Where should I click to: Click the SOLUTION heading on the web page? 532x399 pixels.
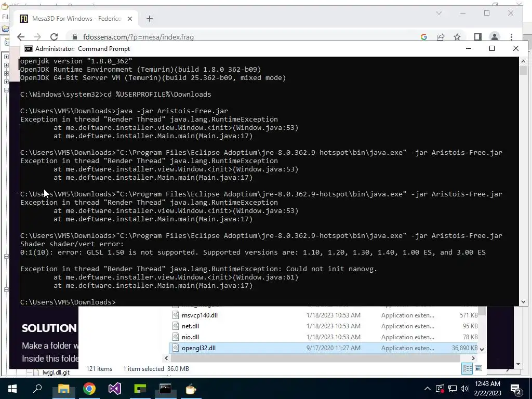49,328
